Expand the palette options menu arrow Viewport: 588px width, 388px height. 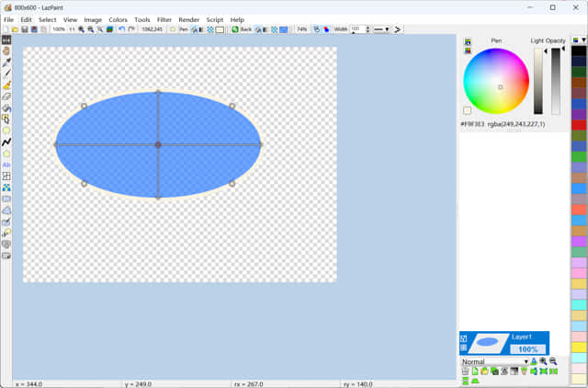click(x=583, y=40)
